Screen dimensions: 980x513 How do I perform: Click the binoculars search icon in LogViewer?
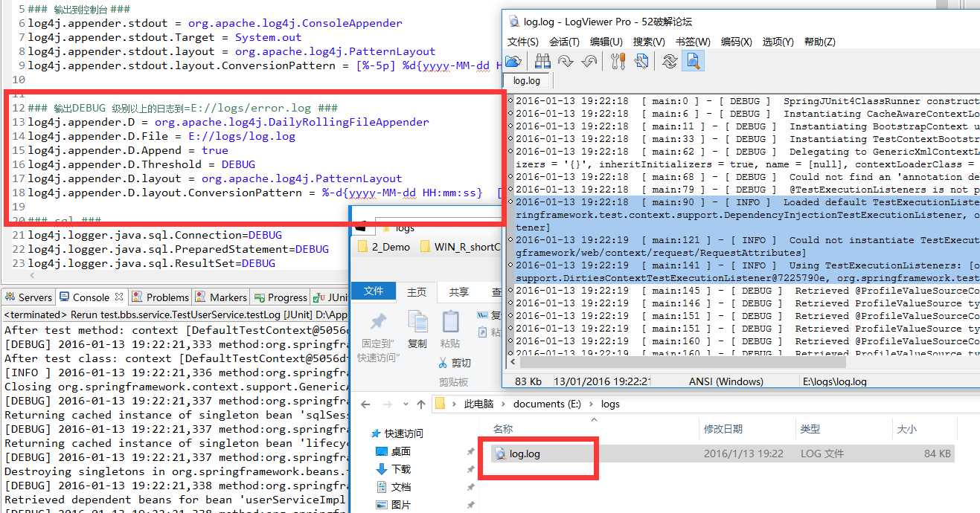[x=543, y=61]
